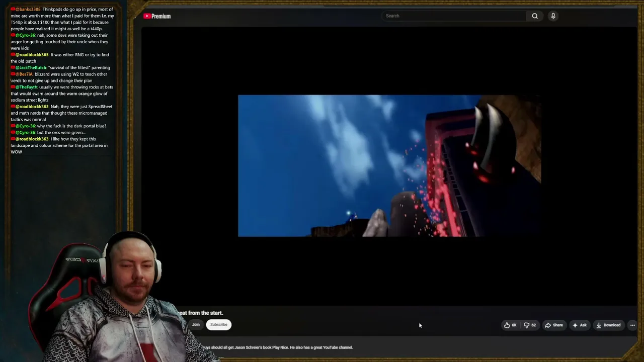Click the title ending "from the start."
This screenshot has height=362, width=644.
pyautogui.click(x=200, y=313)
